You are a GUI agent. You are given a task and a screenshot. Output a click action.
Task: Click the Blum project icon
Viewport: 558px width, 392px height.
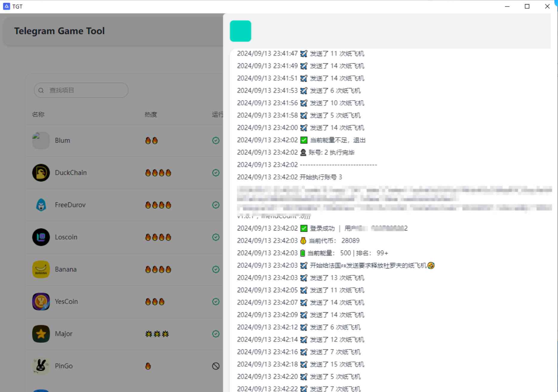coord(41,140)
